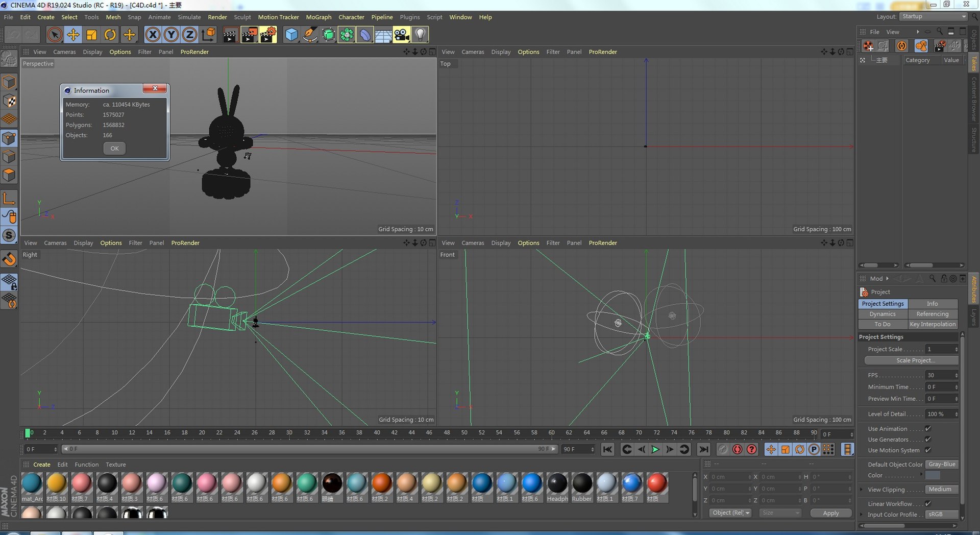Open Input Color Profile sRGB dropdown
The image size is (980, 535).
[942, 515]
